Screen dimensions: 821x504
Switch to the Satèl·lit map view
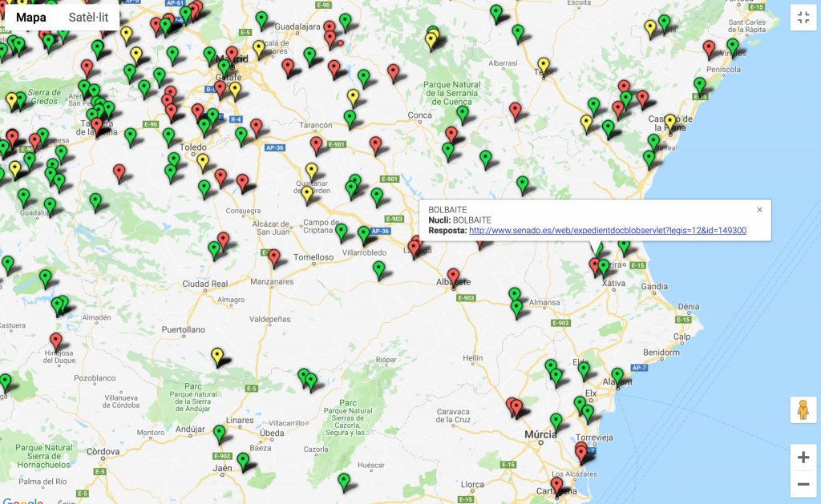click(88, 17)
